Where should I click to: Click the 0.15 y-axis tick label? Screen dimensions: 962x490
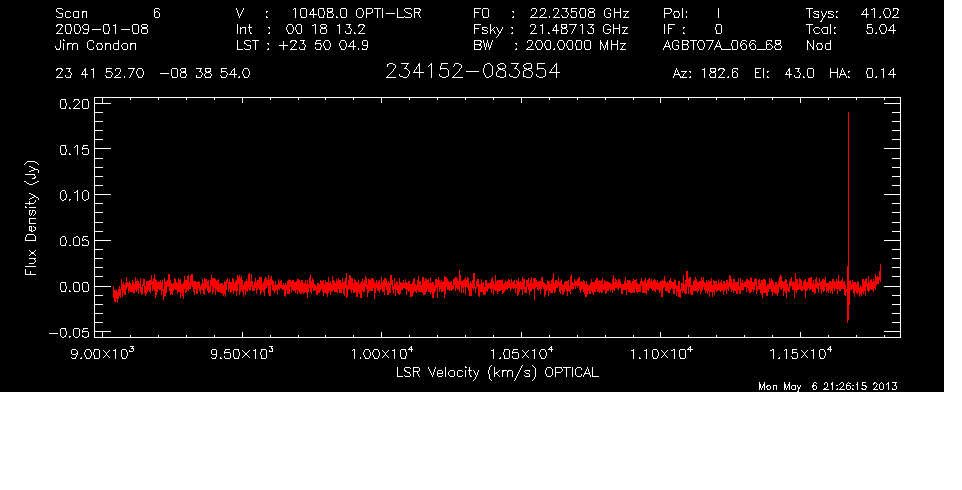[x=74, y=150]
